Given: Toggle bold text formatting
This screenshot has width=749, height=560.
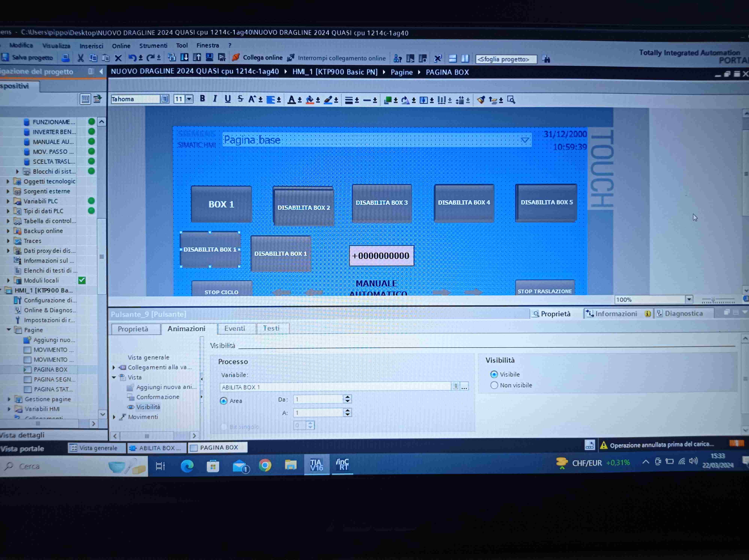Looking at the screenshot, I should click(x=202, y=98).
